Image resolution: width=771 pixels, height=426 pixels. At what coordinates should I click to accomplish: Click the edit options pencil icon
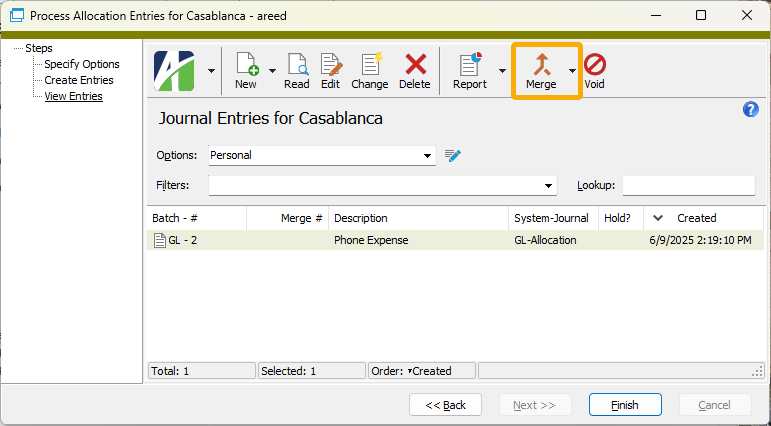tap(453, 155)
